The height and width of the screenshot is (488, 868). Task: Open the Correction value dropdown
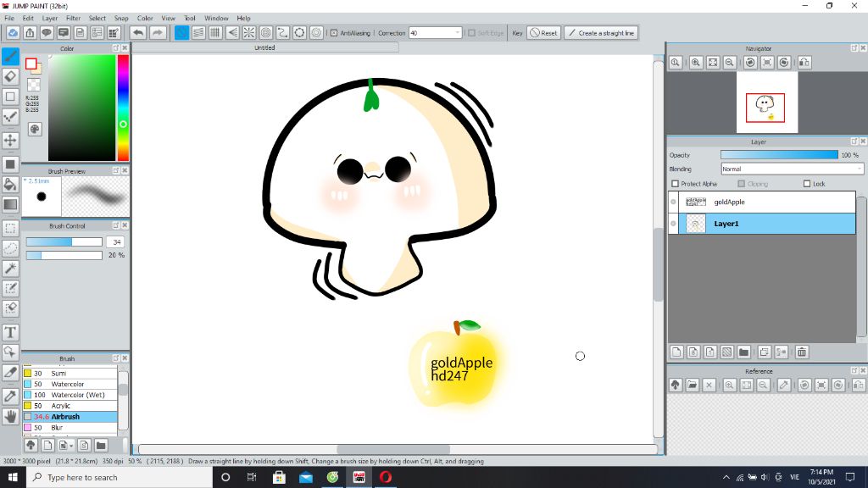(x=457, y=33)
